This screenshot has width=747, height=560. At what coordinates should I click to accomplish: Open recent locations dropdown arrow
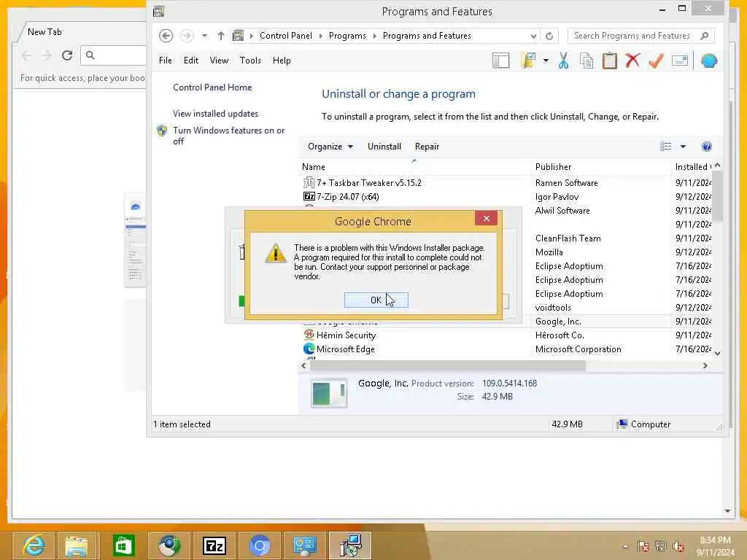coord(204,36)
